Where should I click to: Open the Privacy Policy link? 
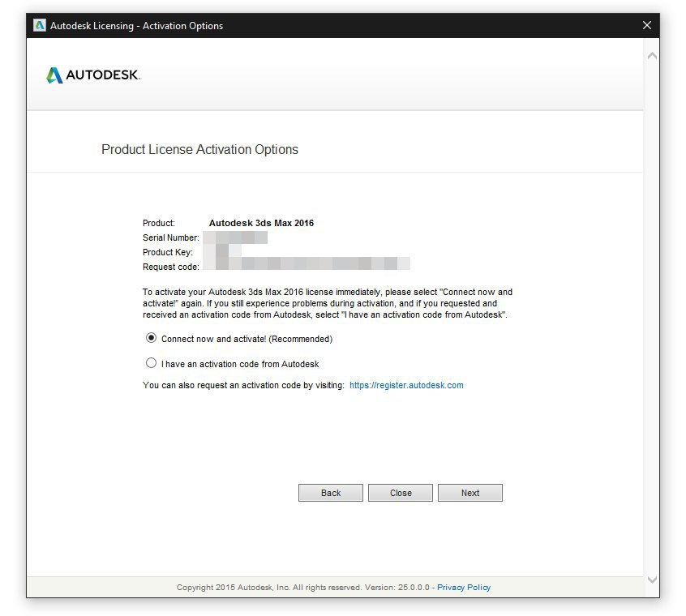[464, 587]
